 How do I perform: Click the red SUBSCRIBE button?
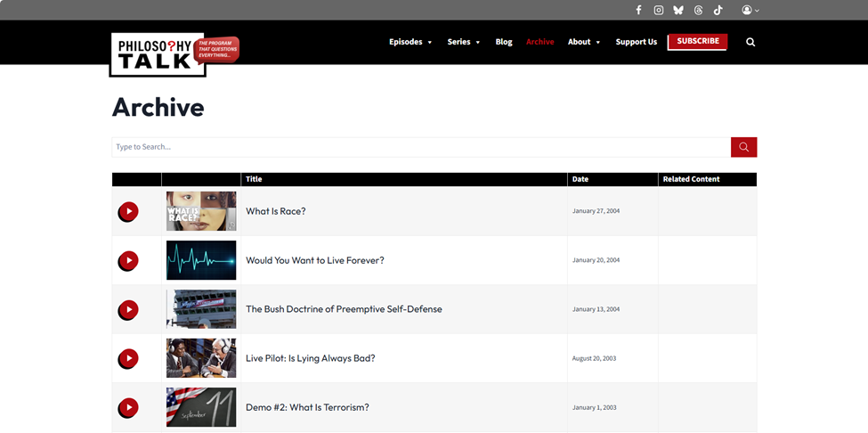click(697, 42)
